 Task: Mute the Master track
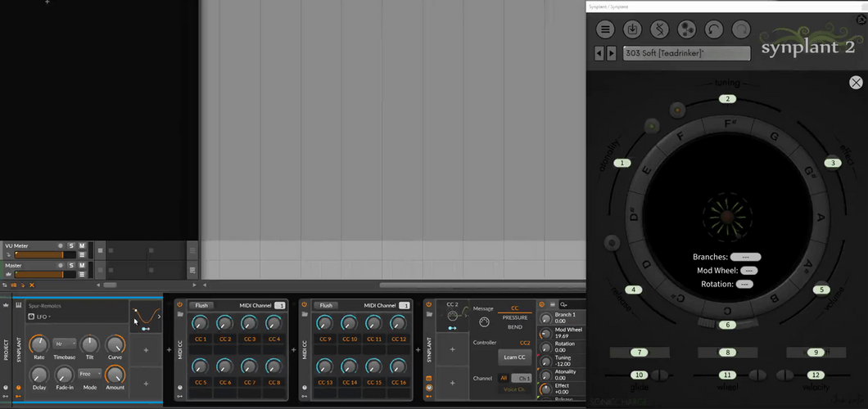82,265
